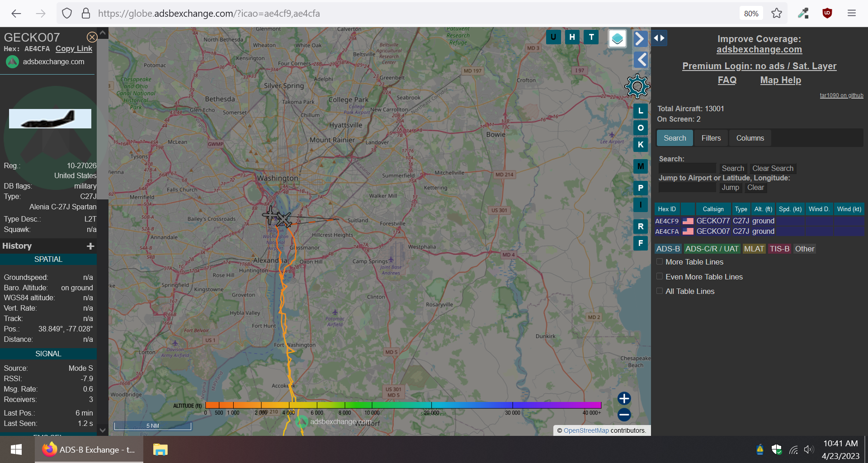Click the Search text input field
The image size is (868, 463).
click(x=687, y=169)
